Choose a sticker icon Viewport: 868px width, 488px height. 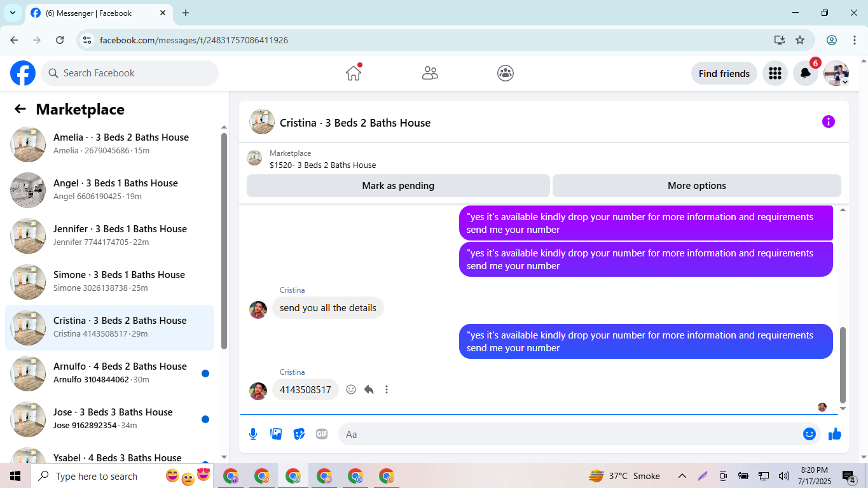(299, 434)
